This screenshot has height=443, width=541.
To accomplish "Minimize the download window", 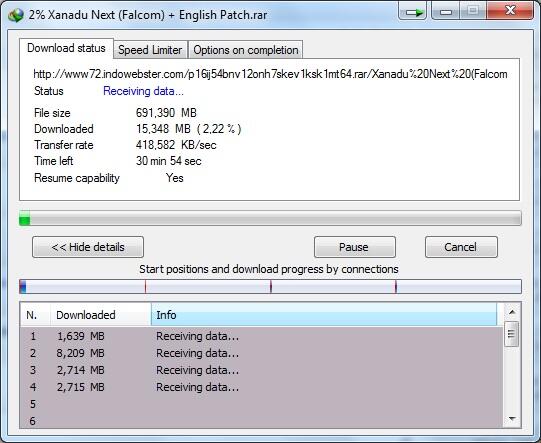I will (446, 12).
